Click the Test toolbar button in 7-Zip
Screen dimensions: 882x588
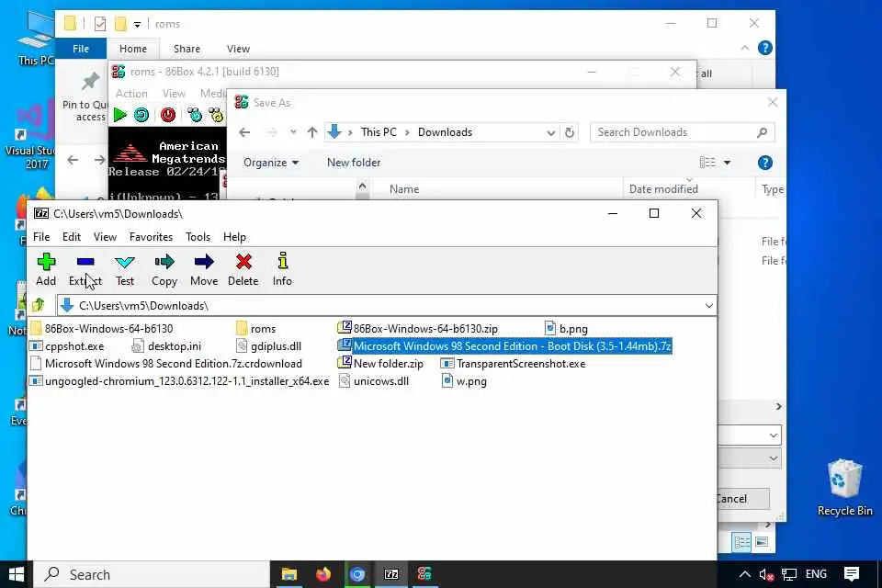click(124, 269)
